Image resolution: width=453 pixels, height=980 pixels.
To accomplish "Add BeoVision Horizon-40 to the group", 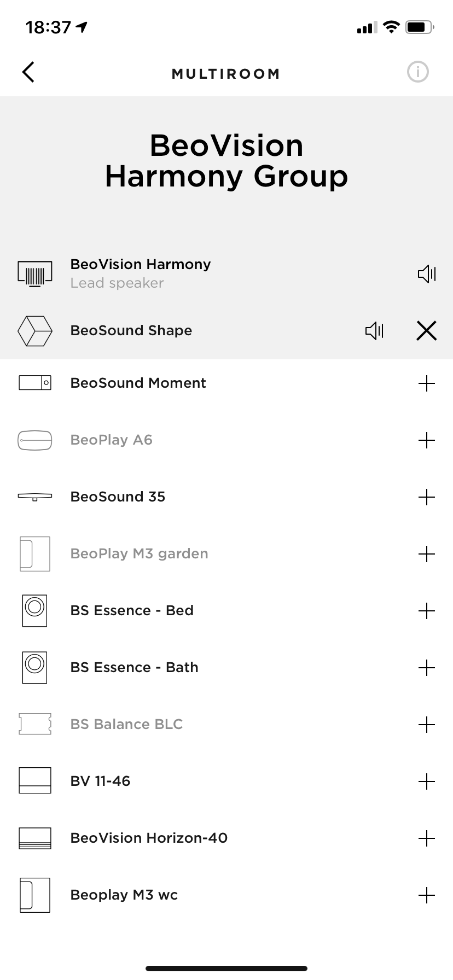I will click(x=426, y=838).
